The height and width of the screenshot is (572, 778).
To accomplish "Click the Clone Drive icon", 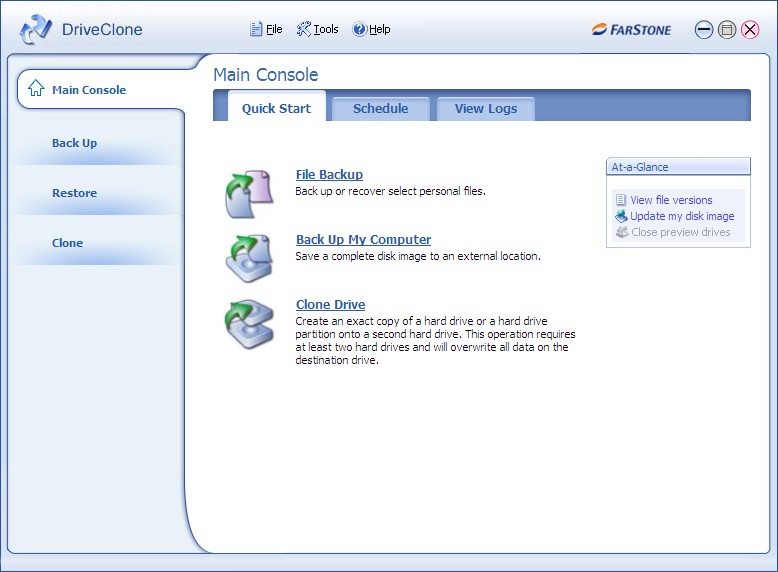I will pyautogui.click(x=246, y=322).
